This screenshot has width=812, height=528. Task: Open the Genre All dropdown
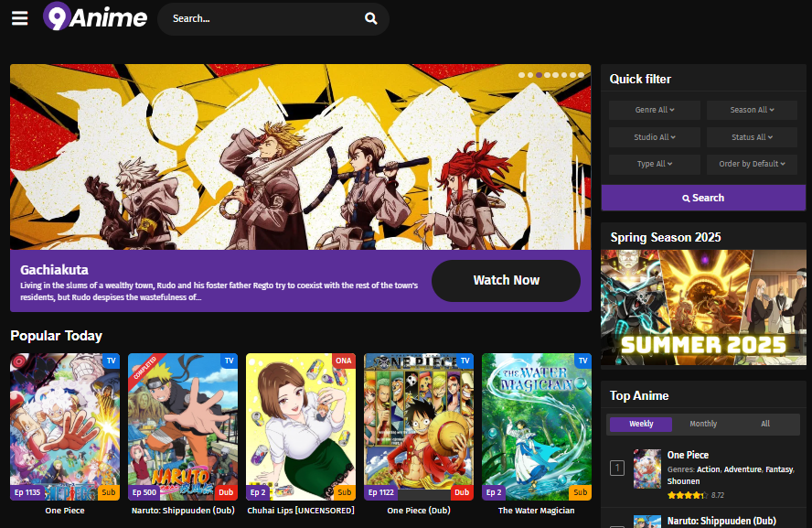[655, 110]
